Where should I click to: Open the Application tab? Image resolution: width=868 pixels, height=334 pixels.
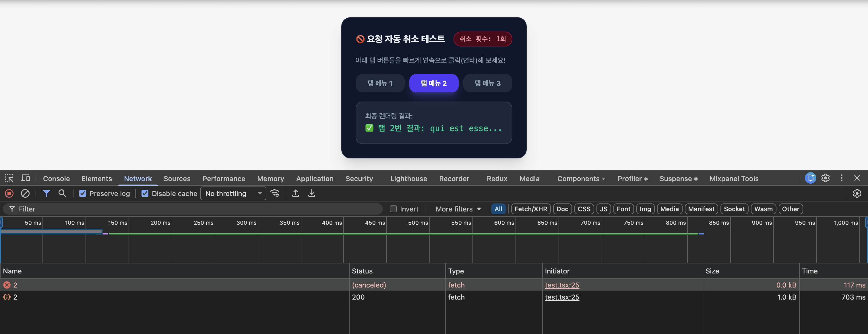[315, 178]
